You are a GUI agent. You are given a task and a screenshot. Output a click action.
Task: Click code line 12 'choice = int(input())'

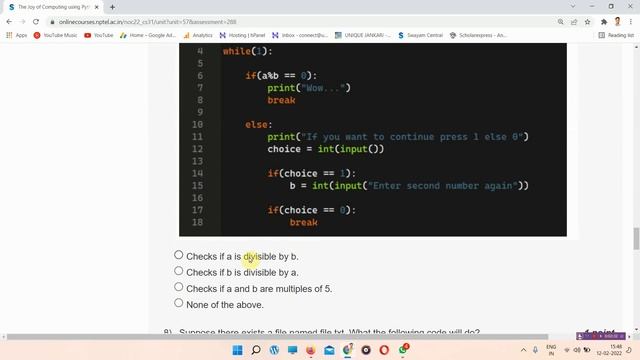click(326, 149)
